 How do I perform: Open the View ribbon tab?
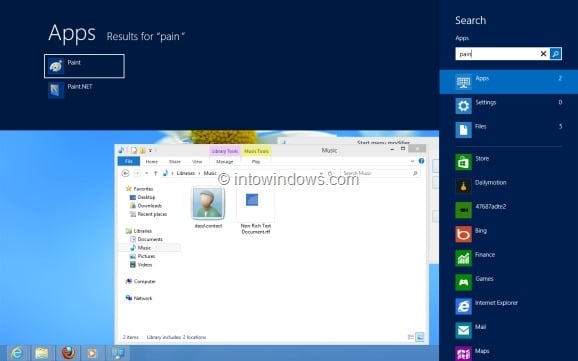coord(197,162)
